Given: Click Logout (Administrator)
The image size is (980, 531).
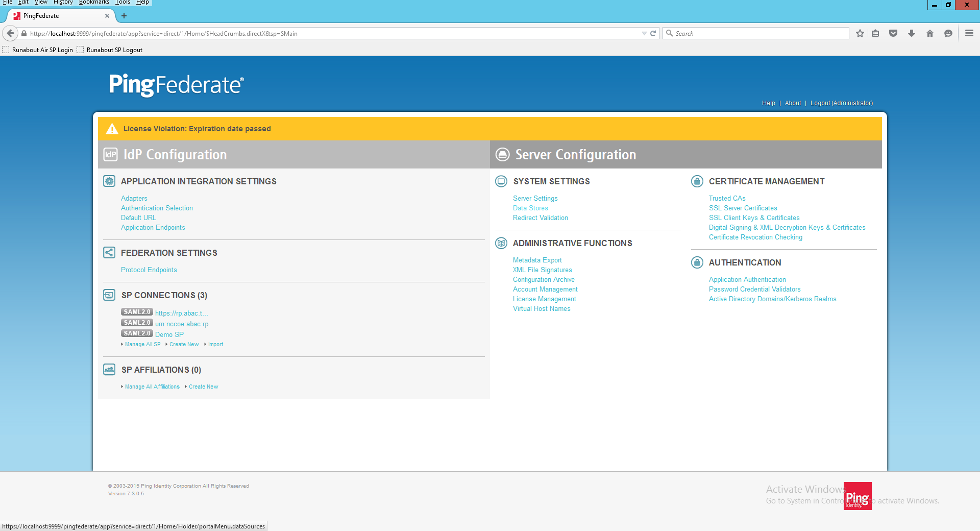Looking at the screenshot, I should click(x=842, y=103).
